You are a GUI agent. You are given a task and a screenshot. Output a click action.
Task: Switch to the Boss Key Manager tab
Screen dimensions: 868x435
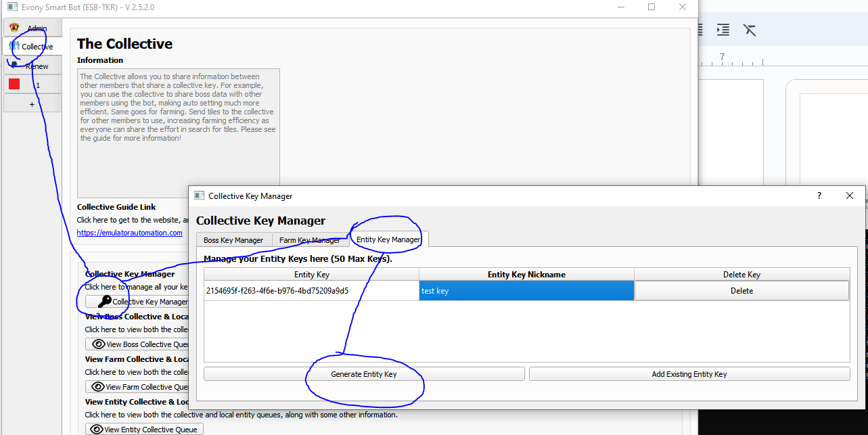[x=233, y=240]
